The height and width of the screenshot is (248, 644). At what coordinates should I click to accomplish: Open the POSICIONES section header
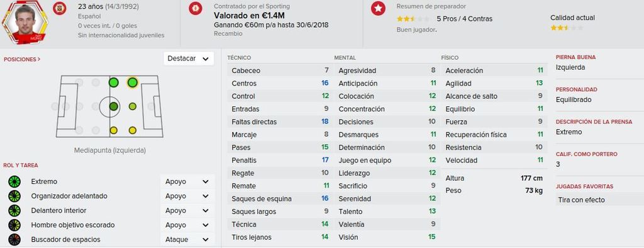pos(22,59)
